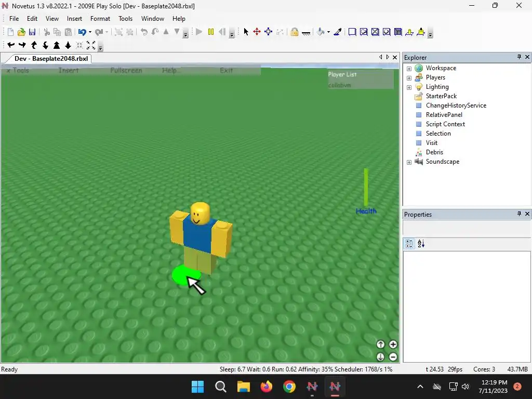Open the Format menu
The height and width of the screenshot is (399, 532).
coord(100,19)
